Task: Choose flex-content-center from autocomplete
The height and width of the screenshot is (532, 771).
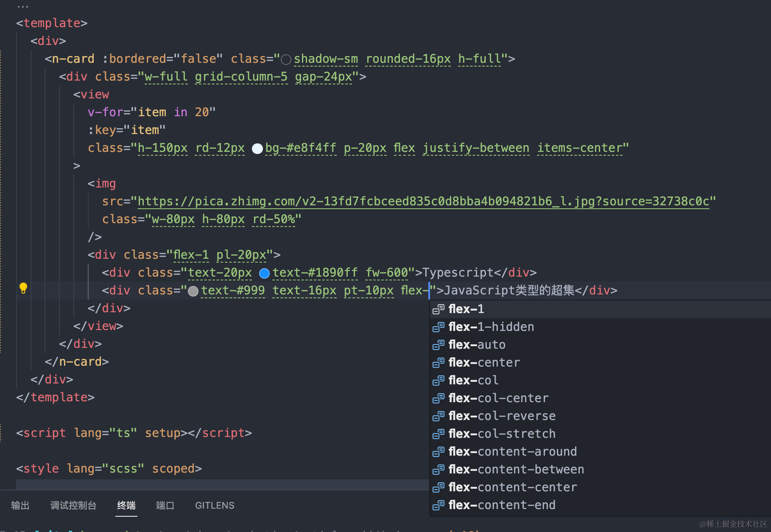Action: point(600,487)
